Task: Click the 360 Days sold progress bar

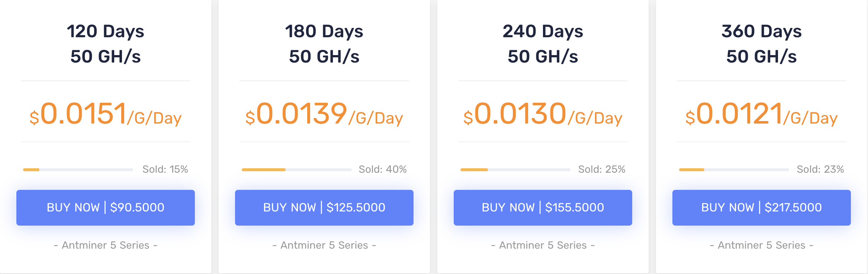Action: [734, 170]
